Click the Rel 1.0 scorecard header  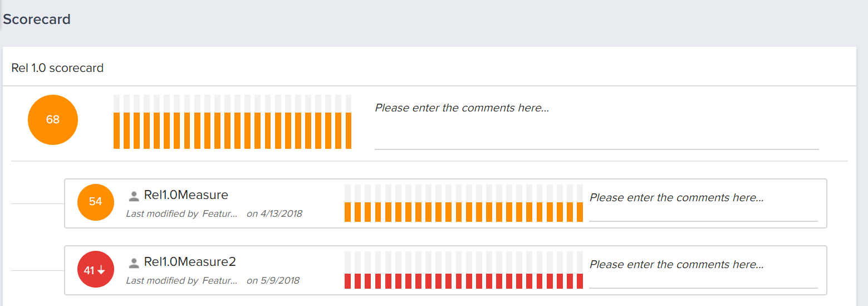(57, 68)
